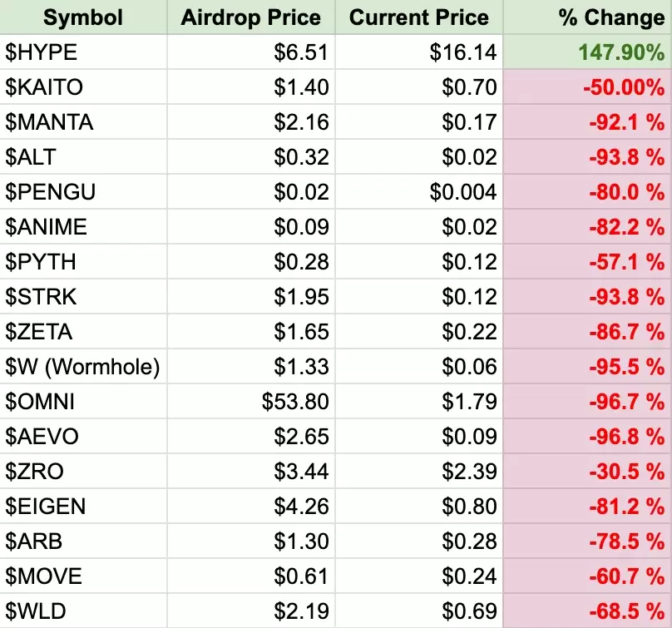This screenshot has height=628, width=672.
Task: Click the $WLD airdrop price $2.19
Action: [x=250, y=611]
